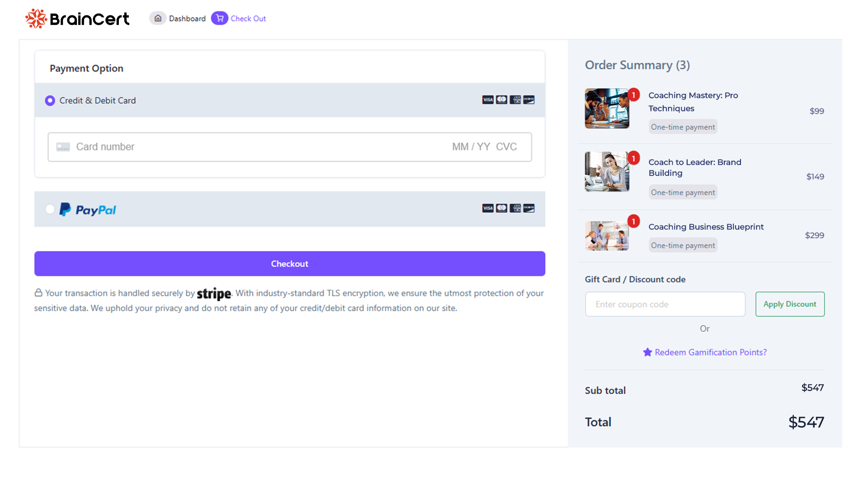
Task: Click the Stripe logo in security notice
Action: point(213,294)
